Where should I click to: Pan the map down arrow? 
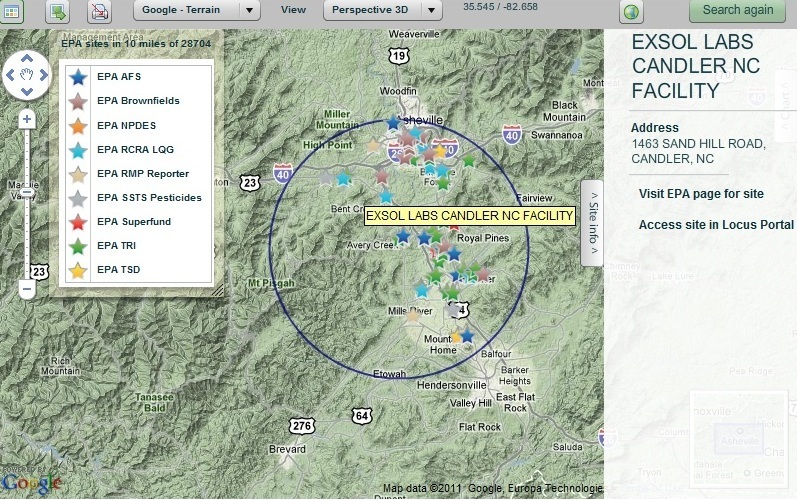pyautogui.click(x=27, y=92)
